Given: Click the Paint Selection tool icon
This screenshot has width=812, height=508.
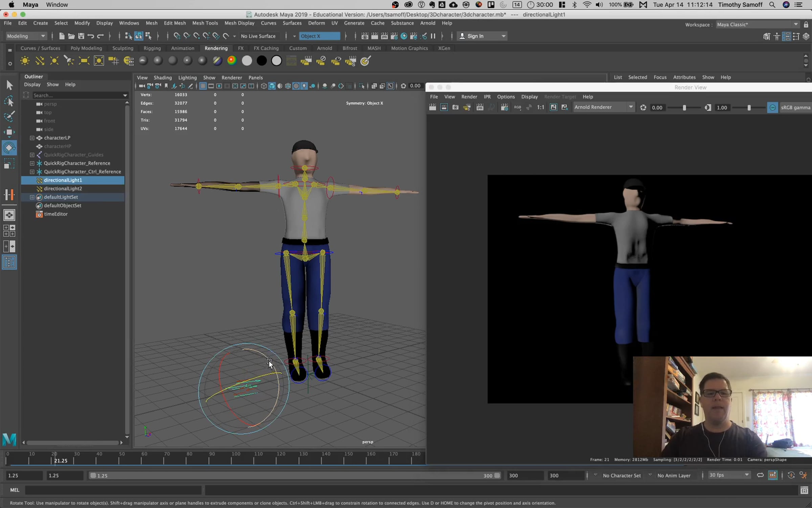Looking at the screenshot, I should (x=9, y=117).
